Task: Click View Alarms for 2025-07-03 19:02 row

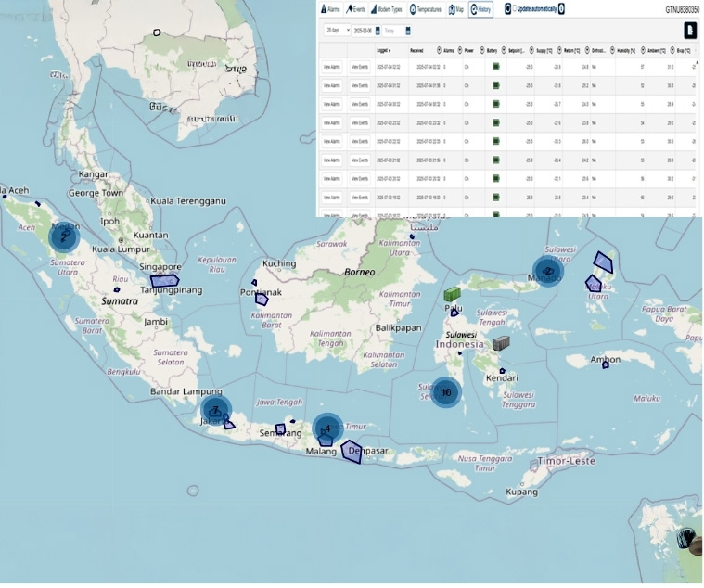Action: tap(332, 197)
